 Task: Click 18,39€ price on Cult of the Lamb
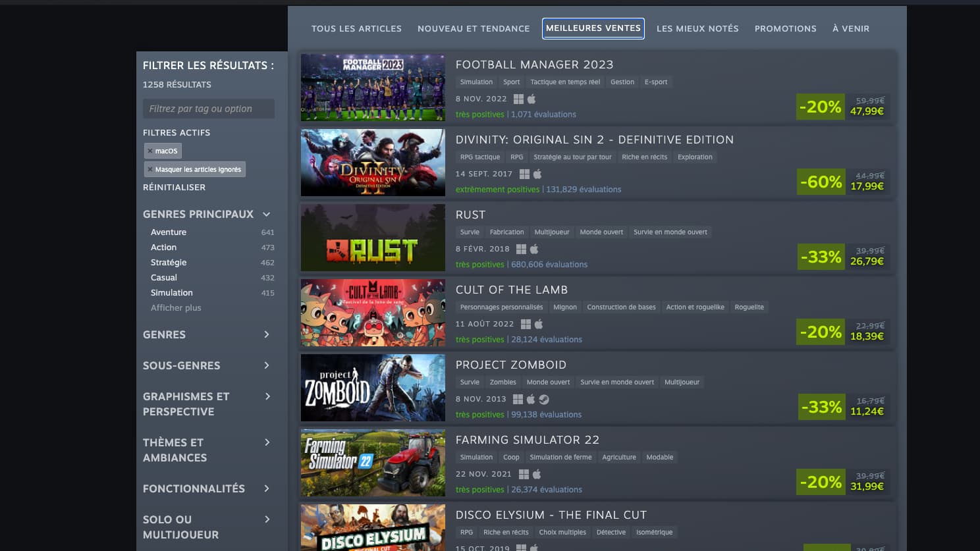(867, 336)
